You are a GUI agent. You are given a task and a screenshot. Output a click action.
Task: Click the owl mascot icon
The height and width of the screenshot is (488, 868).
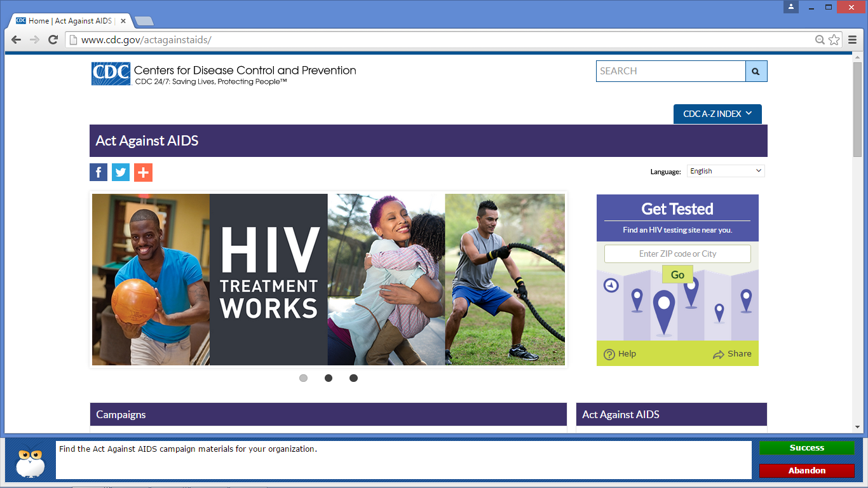(30, 463)
